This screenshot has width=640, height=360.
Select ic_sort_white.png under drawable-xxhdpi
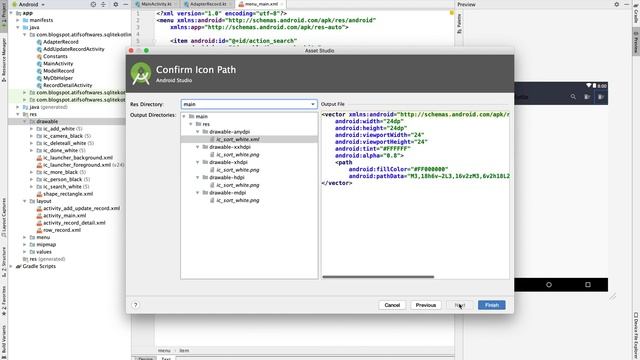click(238, 155)
